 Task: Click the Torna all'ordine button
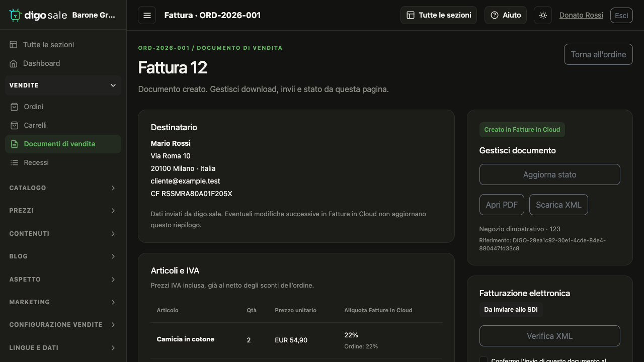coord(598,54)
